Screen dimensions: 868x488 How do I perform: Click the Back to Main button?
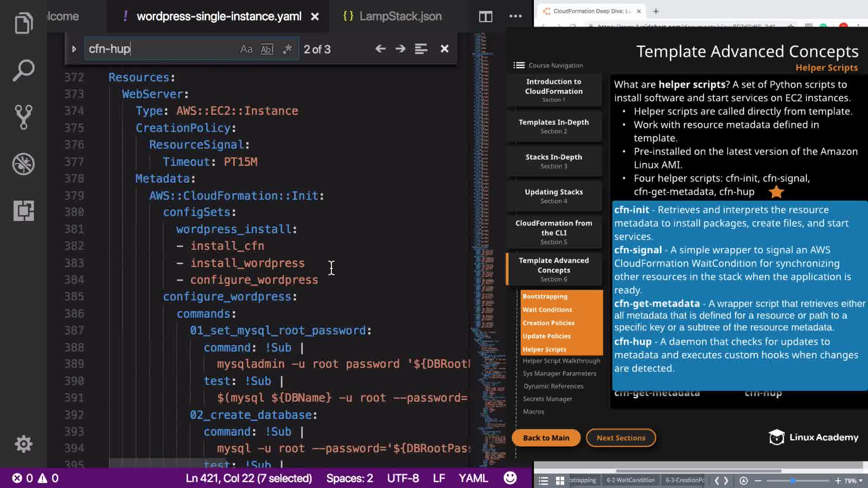(546, 438)
